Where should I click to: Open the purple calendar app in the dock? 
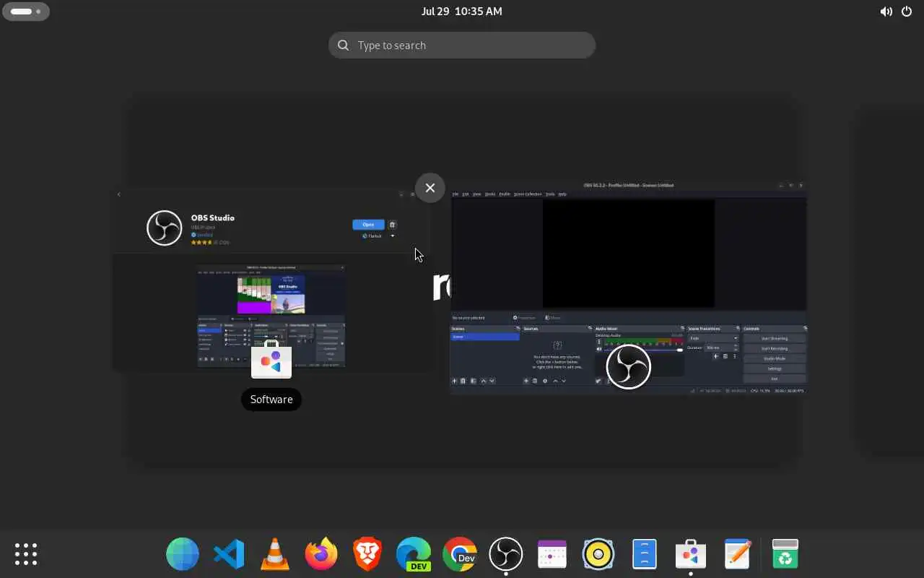click(x=552, y=554)
